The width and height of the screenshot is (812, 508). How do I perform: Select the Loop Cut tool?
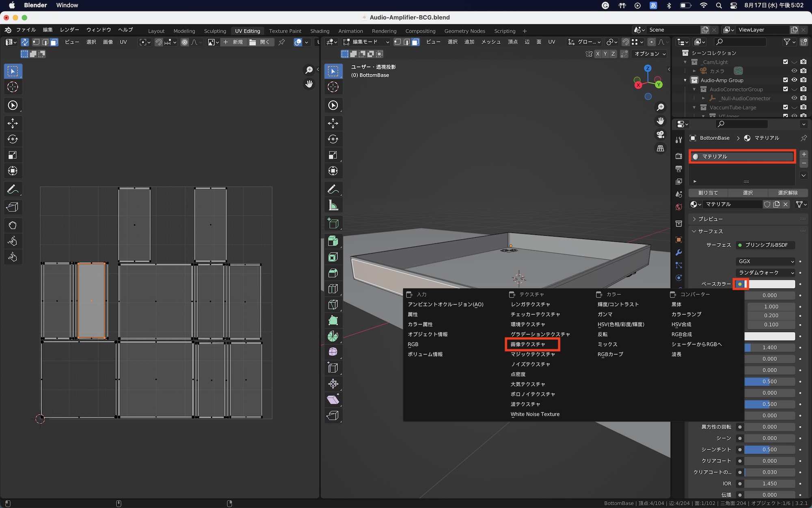[x=333, y=289]
